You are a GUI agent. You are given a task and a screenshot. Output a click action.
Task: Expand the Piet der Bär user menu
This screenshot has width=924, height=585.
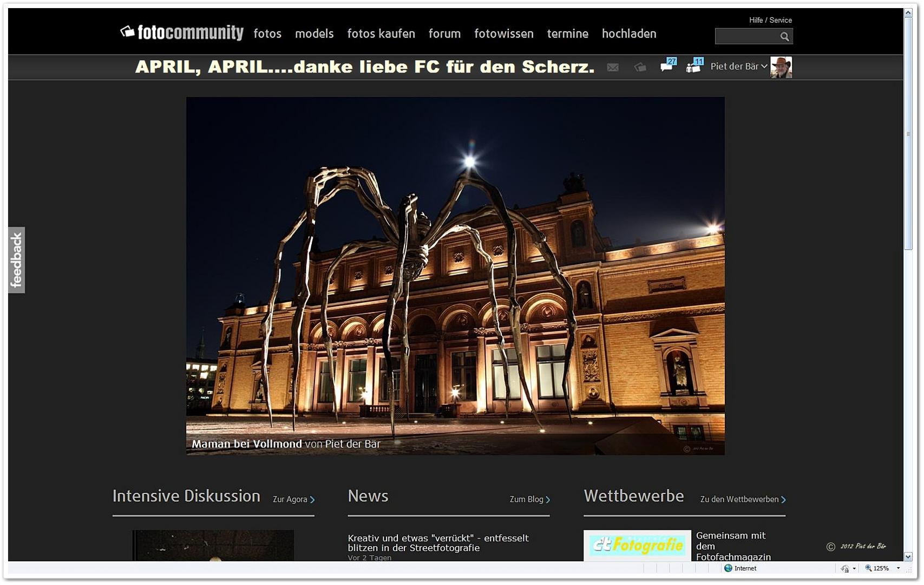click(x=739, y=66)
